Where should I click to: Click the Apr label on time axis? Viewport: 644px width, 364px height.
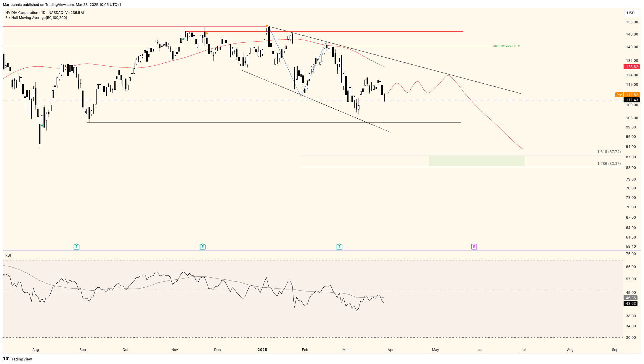point(391,350)
